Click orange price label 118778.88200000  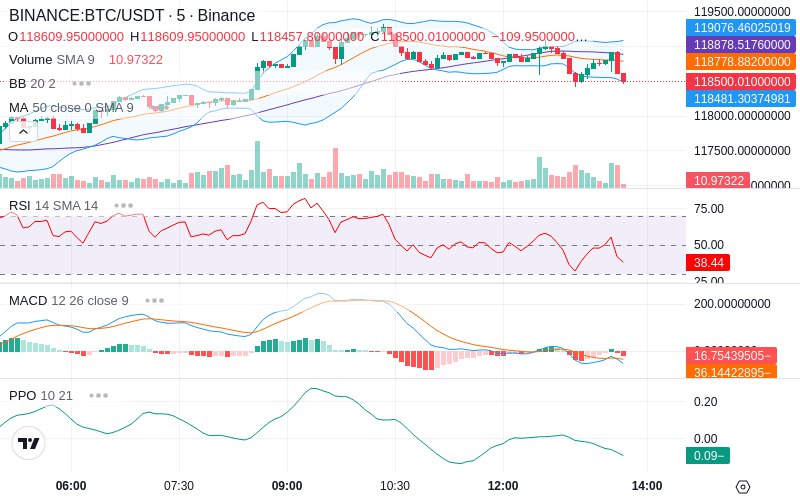(741, 62)
